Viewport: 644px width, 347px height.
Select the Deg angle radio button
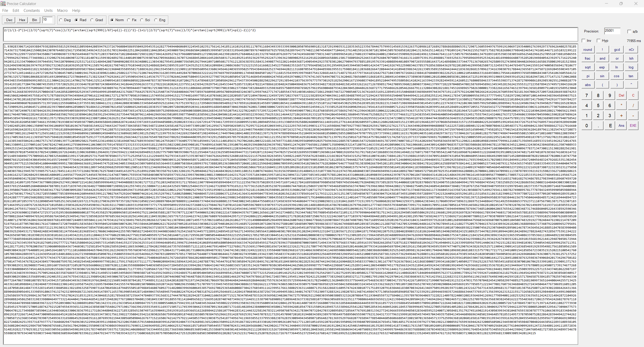tap(61, 20)
